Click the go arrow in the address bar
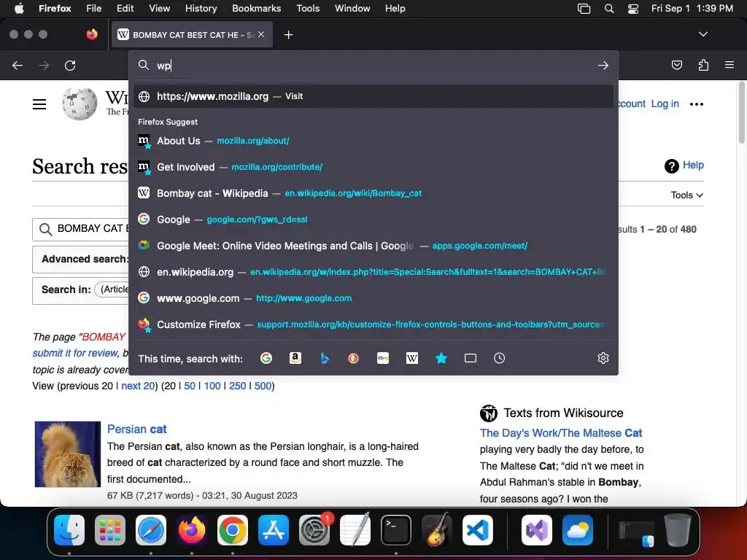This screenshot has height=560, width=747. (x=603, y=65)
